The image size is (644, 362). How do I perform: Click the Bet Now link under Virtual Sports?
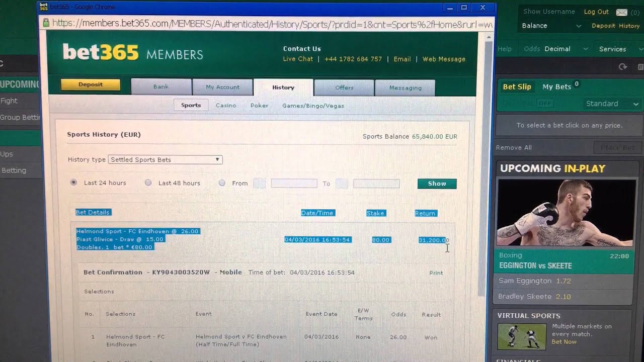point(564,342)
